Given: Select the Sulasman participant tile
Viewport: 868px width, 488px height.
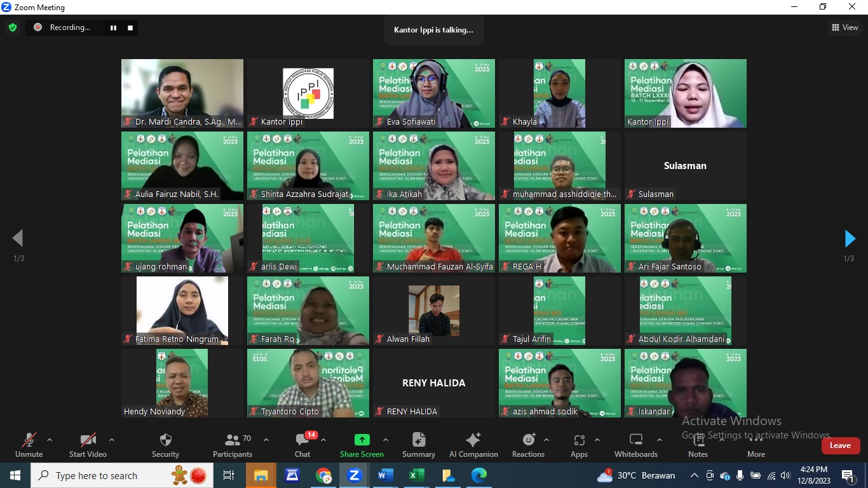Looking at the screenshot, I should (x=686, y=166).
